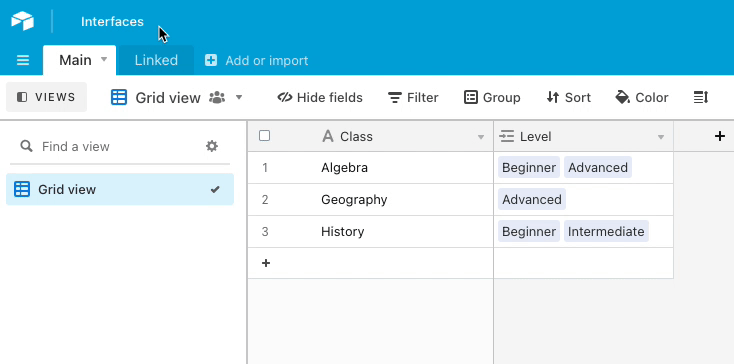The image size is (734, 364).
Task: Click Add or import button
Action: (x=257, y=60)
